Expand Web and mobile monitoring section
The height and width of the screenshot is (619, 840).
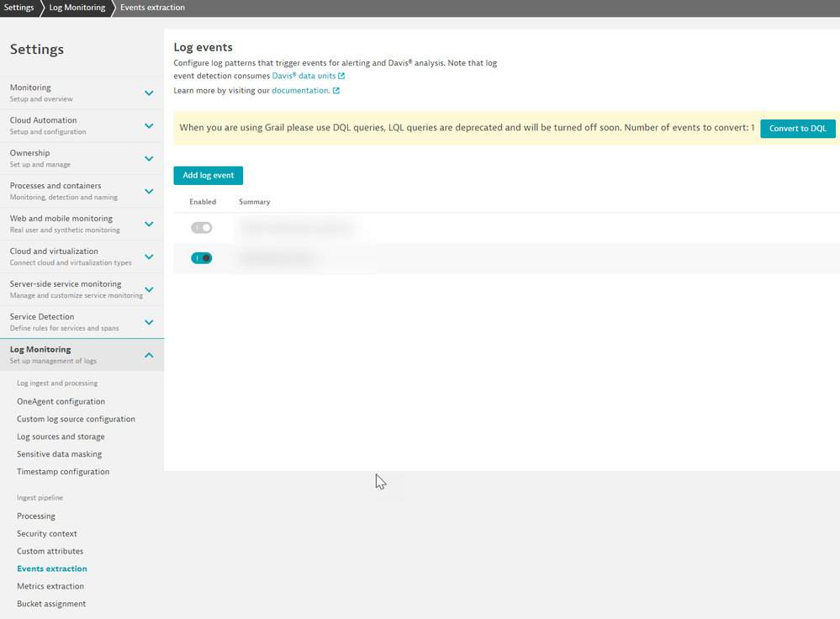click(x=149, y=224)
